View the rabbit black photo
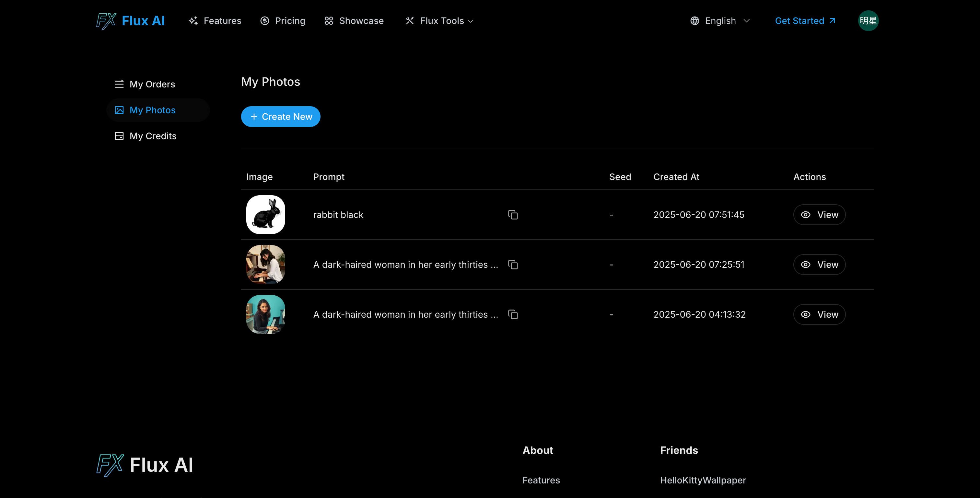The image size is (980, 498). tap(819, 215)
